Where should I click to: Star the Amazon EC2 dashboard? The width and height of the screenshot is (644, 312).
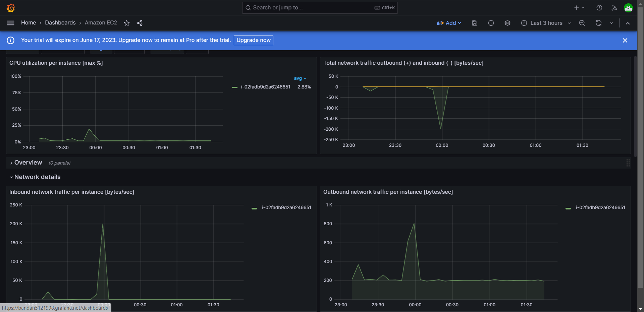pos(126,23)
